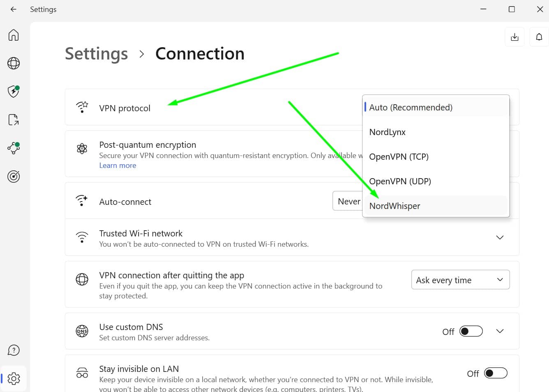Select NordLynx from the protocol list
This screenshot has height=392, width=549.
(436, 132)
